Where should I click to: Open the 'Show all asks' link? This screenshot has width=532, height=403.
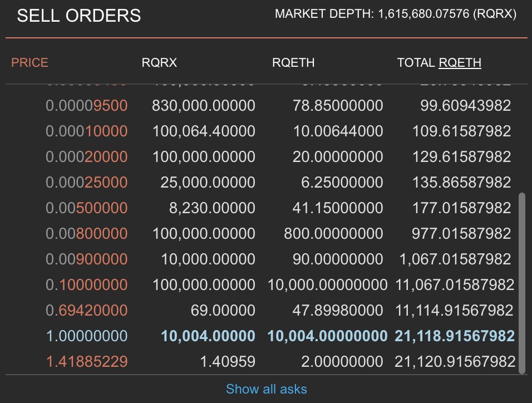click(267, 389)
